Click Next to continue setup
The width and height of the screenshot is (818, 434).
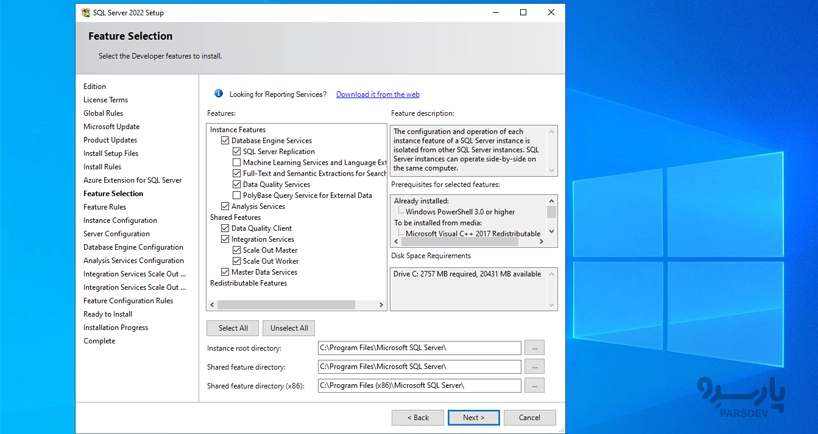(473, 417)
